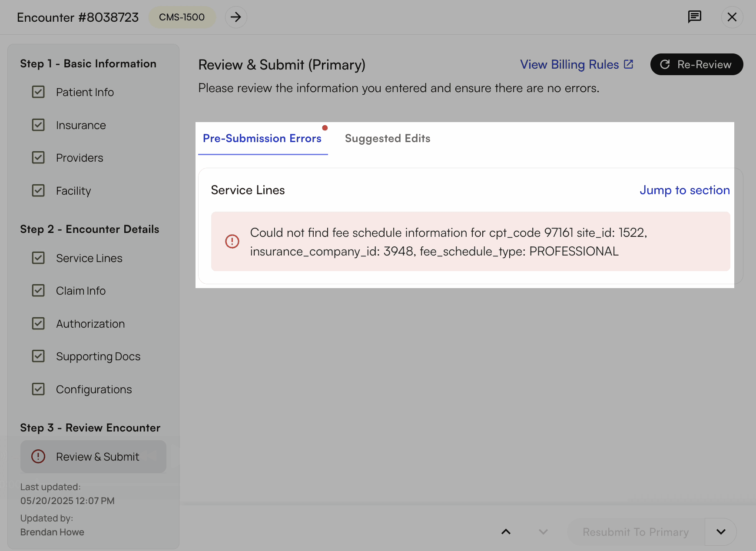Open Configurations step

(94, 389)
